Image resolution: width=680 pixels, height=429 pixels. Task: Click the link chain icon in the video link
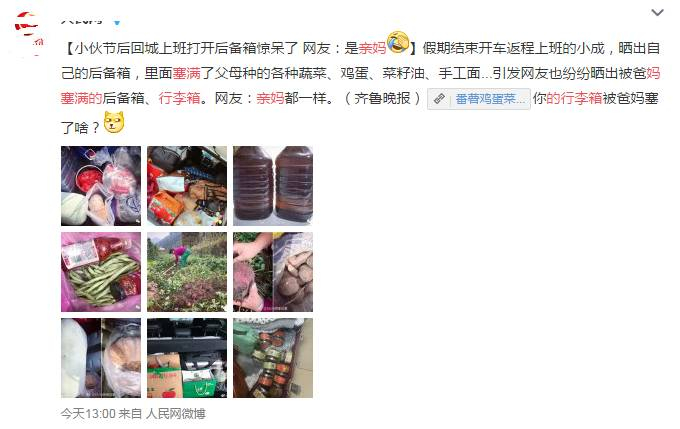tap(439, 99)
